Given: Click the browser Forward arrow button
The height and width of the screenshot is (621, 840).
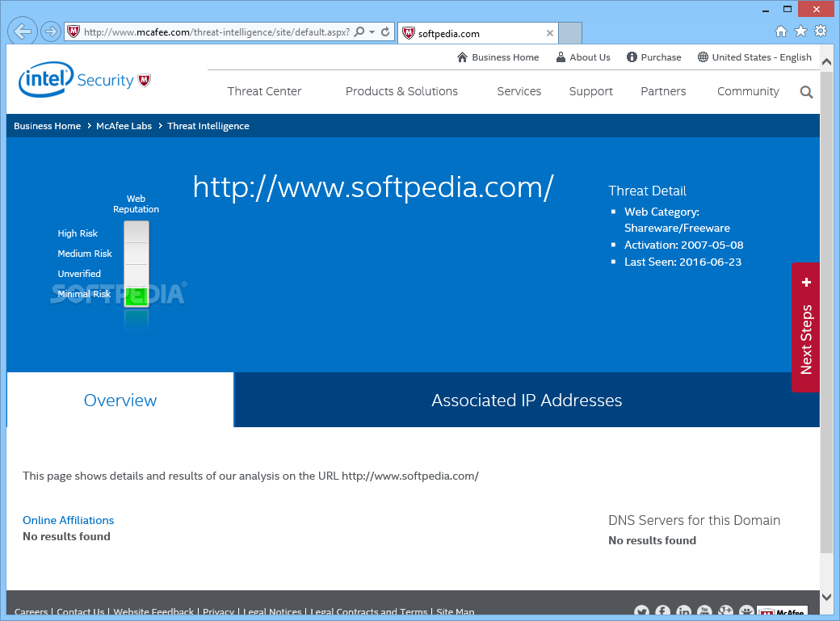Looking at the screenshot, I should [50, 31].
